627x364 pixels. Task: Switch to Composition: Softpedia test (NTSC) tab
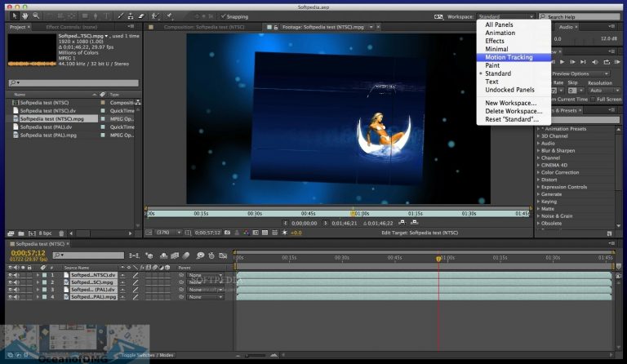tap(204, 27)
